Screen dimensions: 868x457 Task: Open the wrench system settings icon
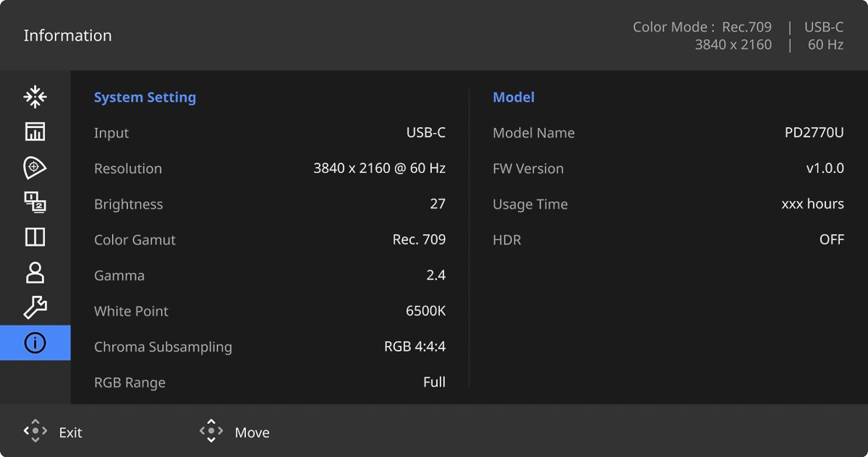point(35,308)
